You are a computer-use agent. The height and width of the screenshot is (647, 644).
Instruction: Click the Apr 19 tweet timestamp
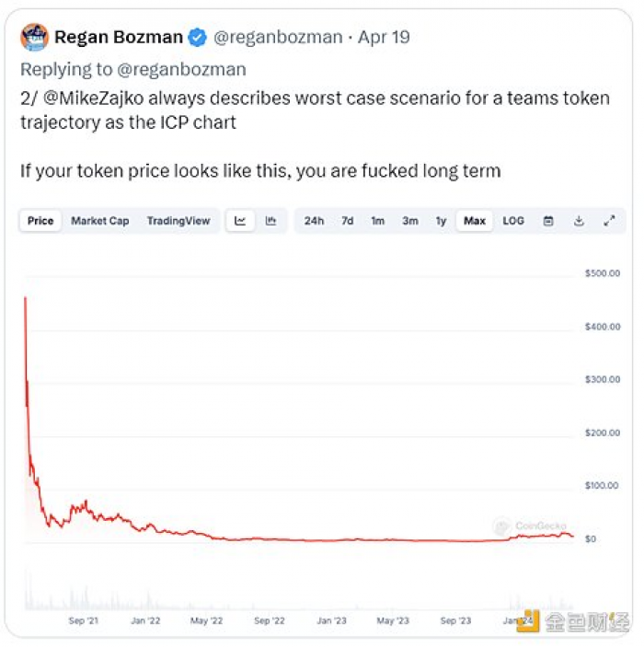point(384,37)
